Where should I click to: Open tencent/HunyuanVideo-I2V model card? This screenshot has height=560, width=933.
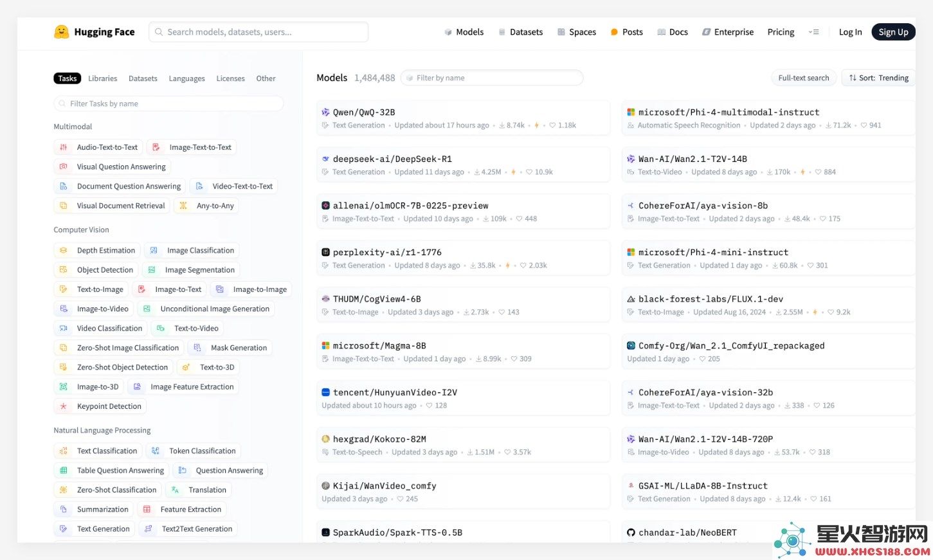[463, 399]
